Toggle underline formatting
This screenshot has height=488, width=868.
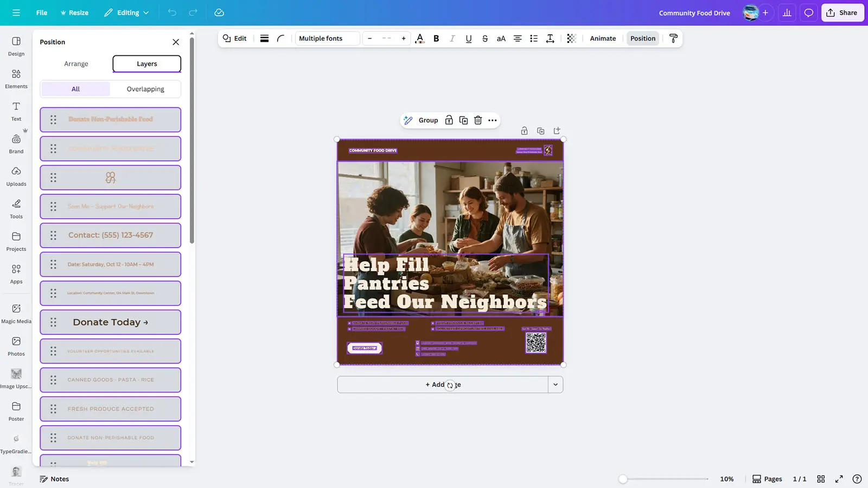[469, 38]
